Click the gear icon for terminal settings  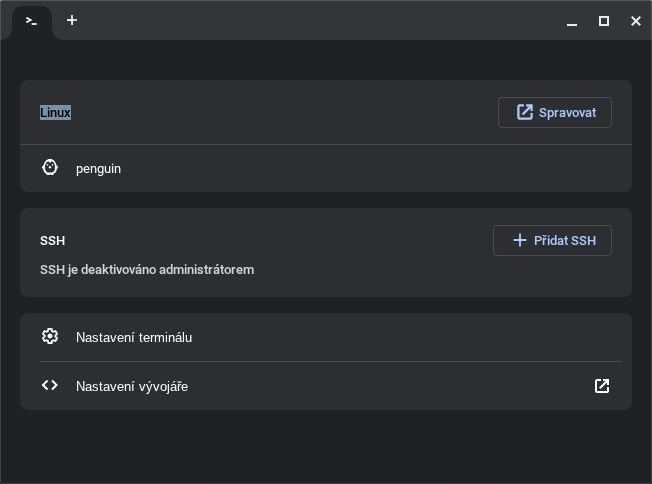(50, 336)
